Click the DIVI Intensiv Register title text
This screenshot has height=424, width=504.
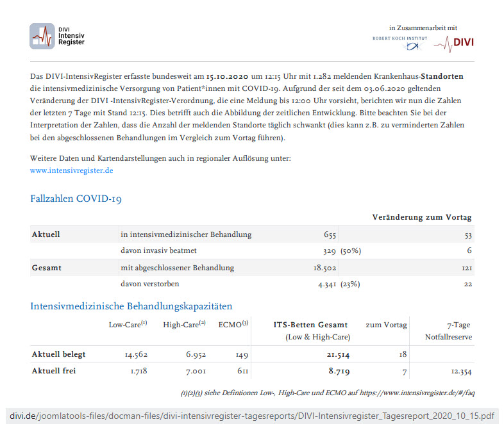(x=71, y=37)
